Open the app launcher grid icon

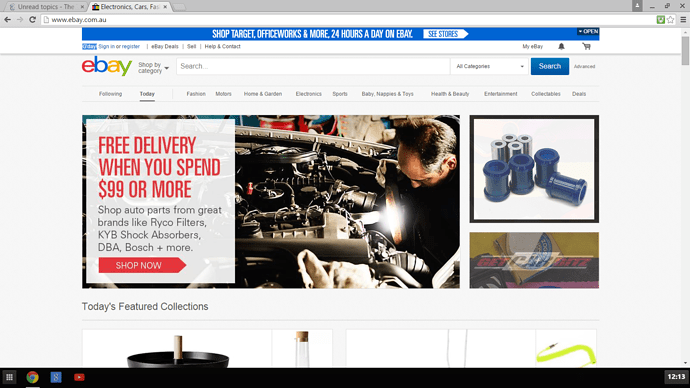pos(9,377)
